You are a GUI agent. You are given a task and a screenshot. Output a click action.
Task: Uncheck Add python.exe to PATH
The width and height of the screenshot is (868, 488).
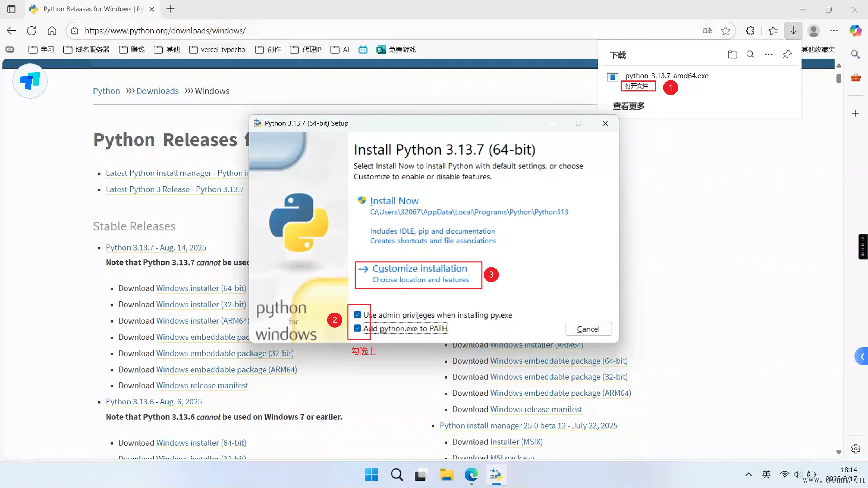click(x=357, y=328)
